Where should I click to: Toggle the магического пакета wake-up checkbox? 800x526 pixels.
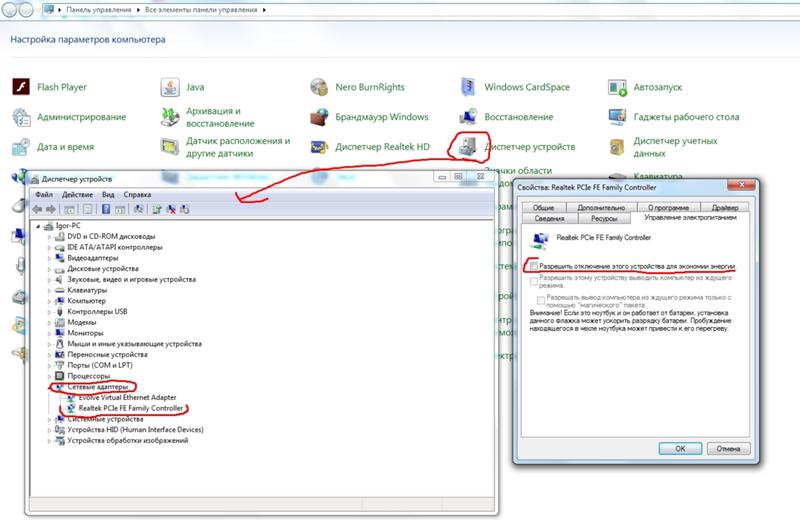(x=541, y=300)
